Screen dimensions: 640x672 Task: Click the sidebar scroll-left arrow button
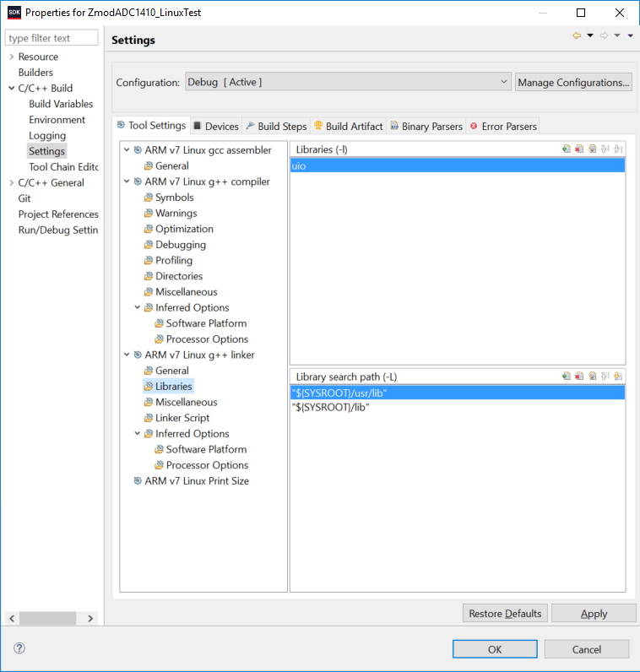click(x=12, y=618)
